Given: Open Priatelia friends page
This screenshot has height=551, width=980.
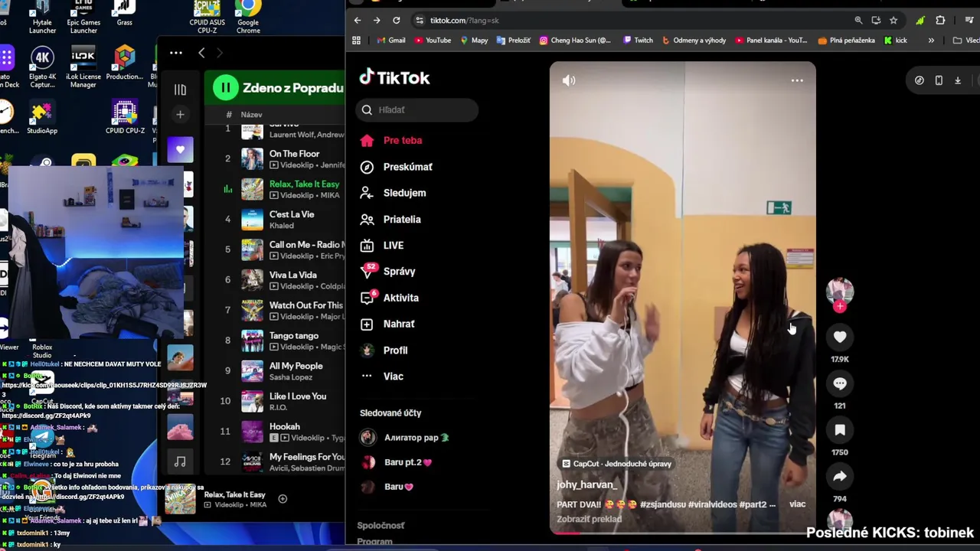Looking at the screenshot, I should click(x=390, y=219).
